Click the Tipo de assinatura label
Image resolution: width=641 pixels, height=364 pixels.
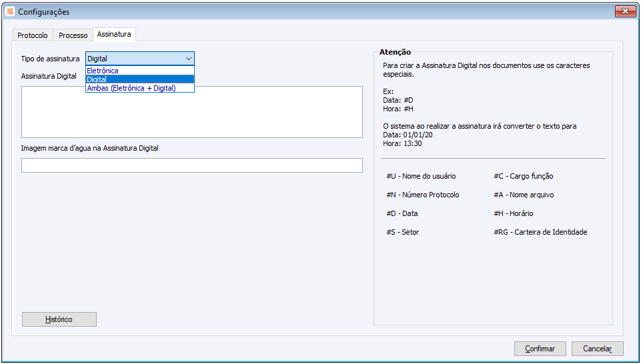point(50,59)
